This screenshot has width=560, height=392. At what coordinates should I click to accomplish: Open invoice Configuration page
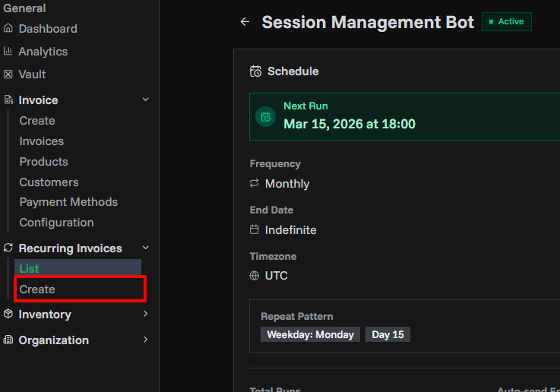tap(56, 223)
